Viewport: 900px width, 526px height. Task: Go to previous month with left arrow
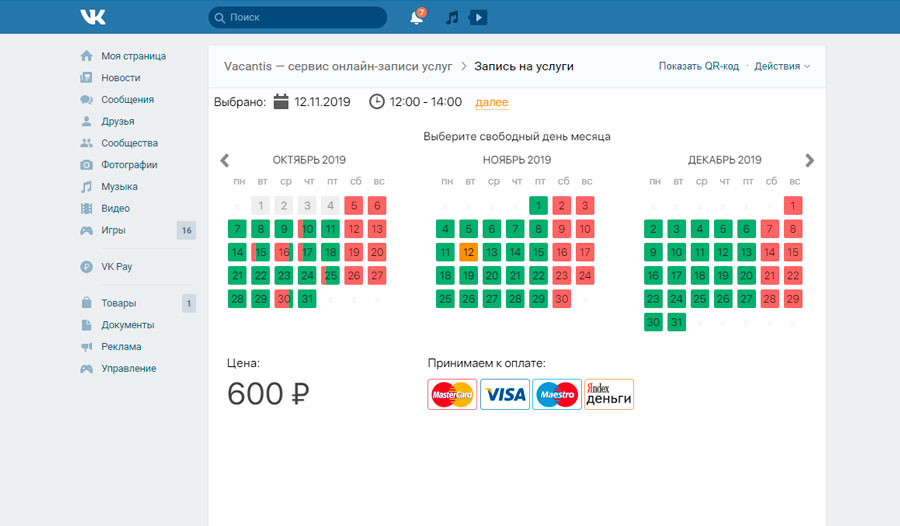(225, 160)
